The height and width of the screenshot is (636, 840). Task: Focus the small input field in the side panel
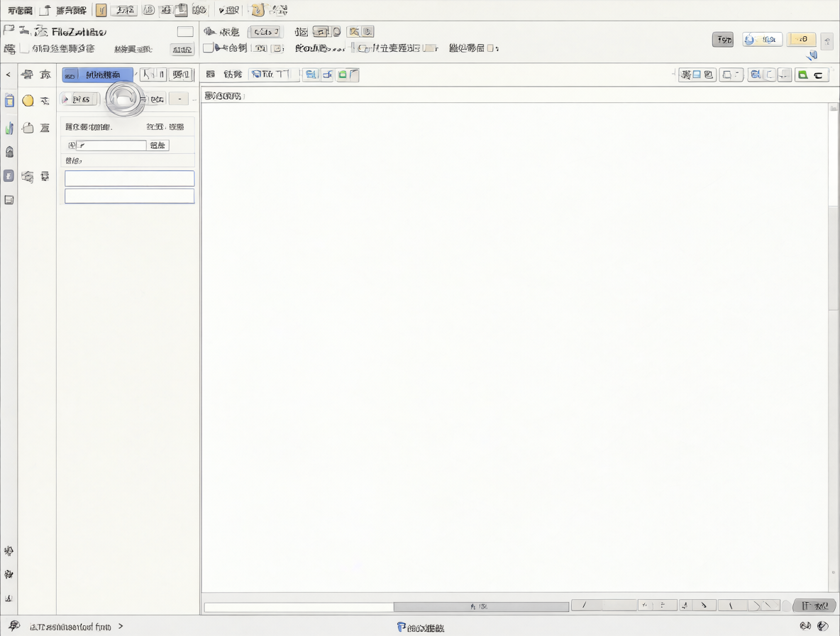click(x=111, y=146)
